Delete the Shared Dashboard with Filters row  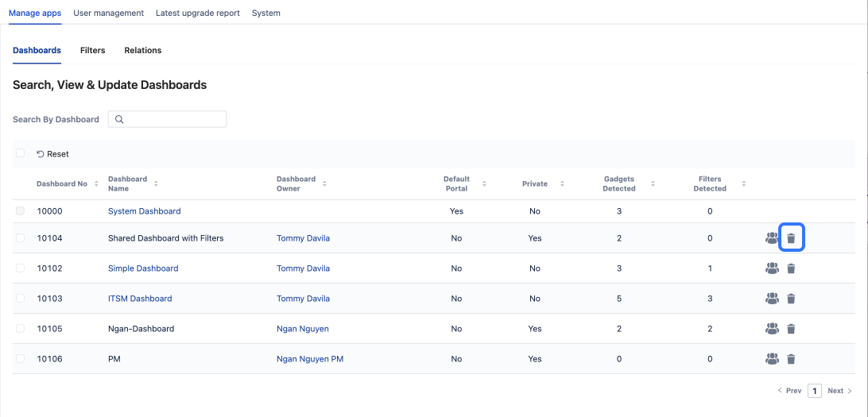pos(791,238)
